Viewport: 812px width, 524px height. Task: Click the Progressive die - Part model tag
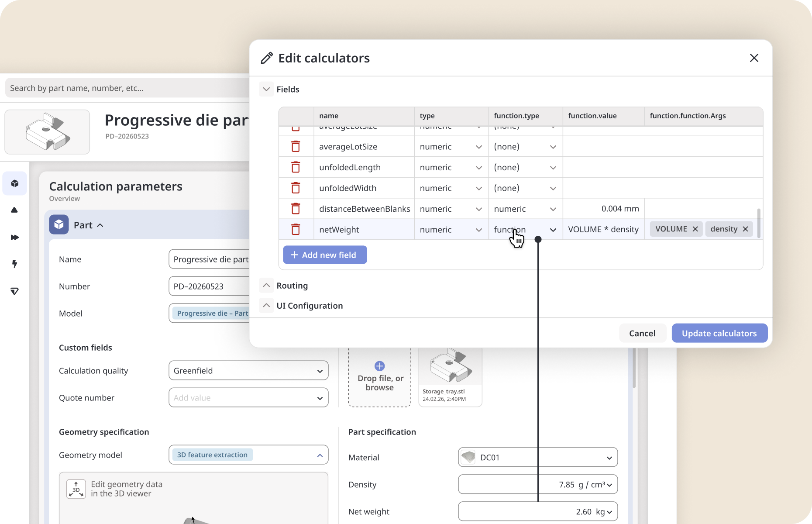pyautogui.click(x=211, y=313)
